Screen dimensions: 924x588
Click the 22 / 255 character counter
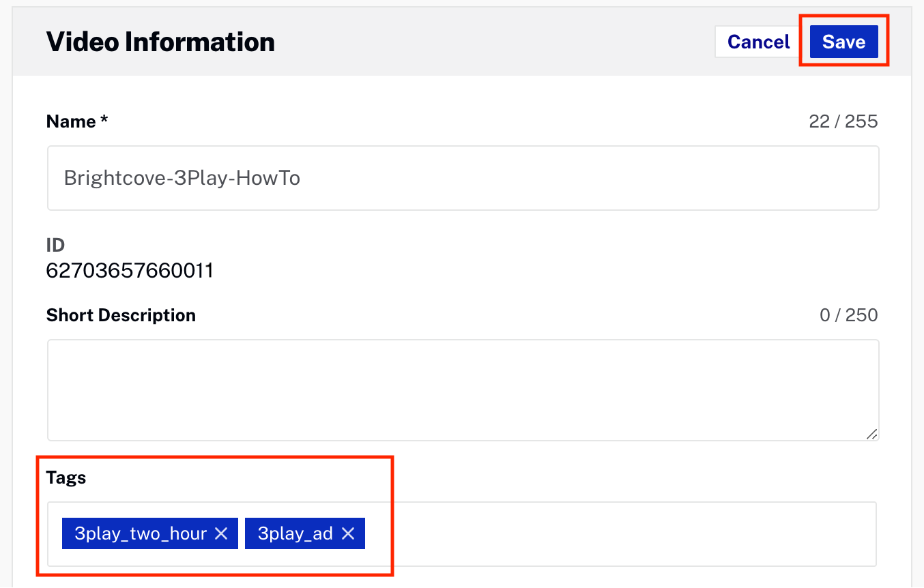pos(843,122)
